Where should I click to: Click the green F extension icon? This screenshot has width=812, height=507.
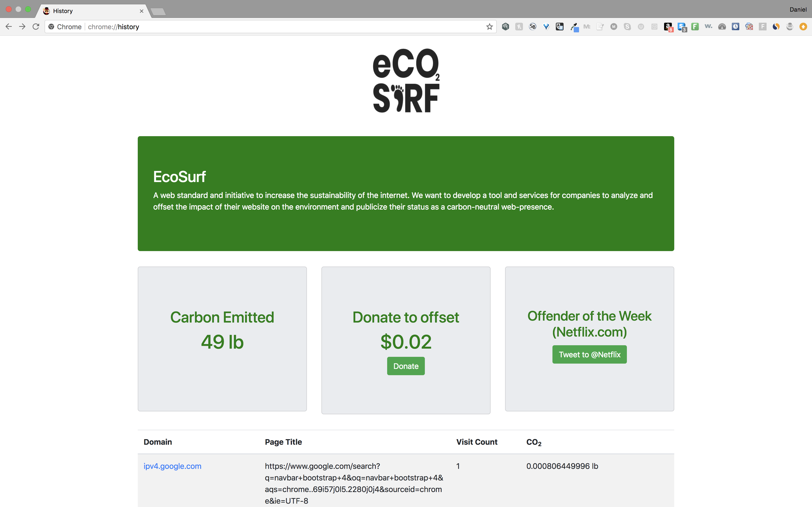(x=695, y=27)
